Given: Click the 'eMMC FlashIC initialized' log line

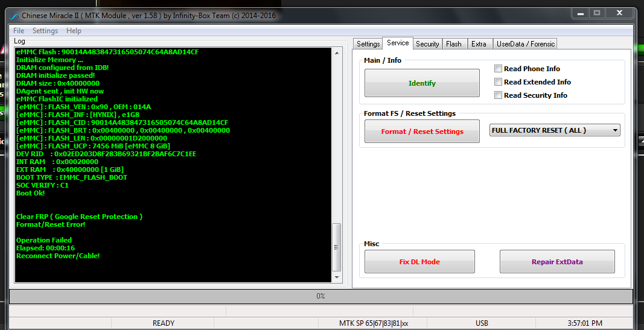Looking at the screenshot, I should tap(57, 99).
